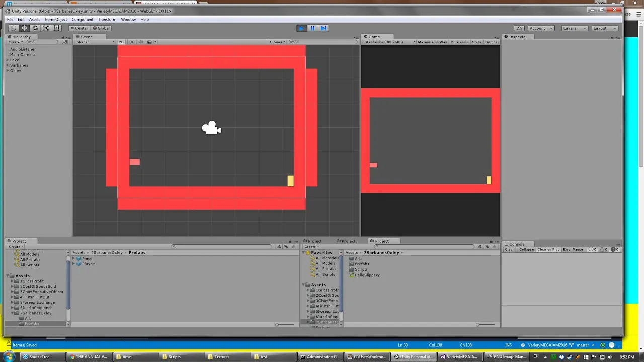The width and height of the screenshot is (644, 362).
Task: Expand the Level object in Hierarchy
Action: pyautogui.click(x=8, y=60)
